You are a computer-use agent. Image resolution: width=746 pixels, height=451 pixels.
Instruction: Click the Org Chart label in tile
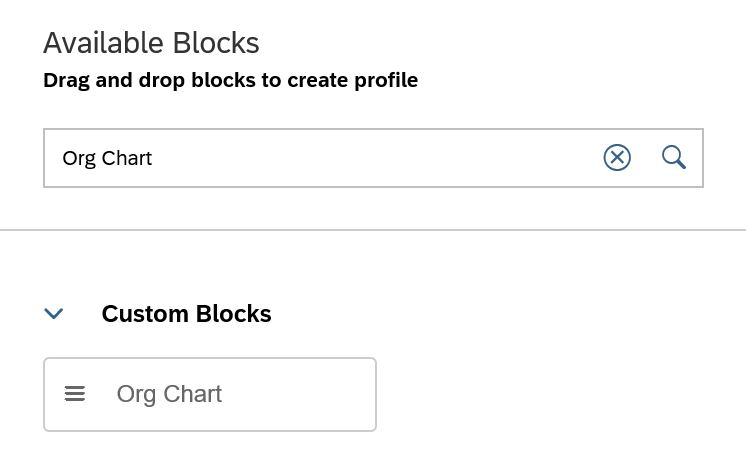click(169, 394)
